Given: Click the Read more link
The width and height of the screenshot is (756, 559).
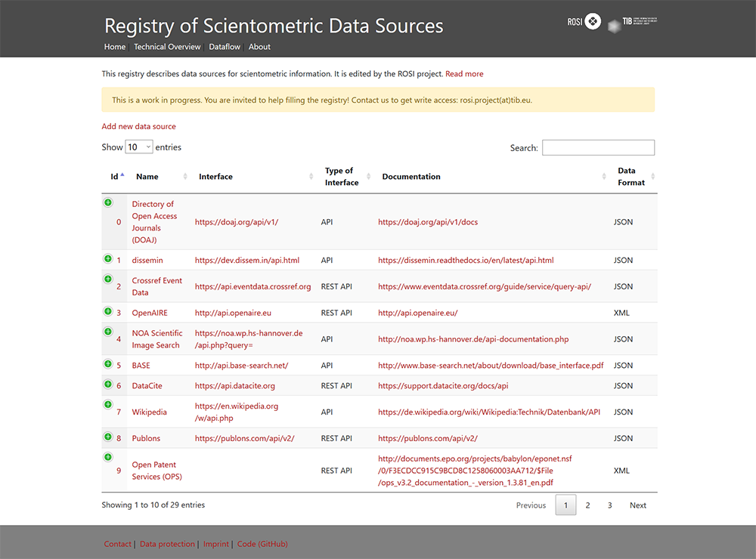Looking at the screenshot, I should click(464, 74).
